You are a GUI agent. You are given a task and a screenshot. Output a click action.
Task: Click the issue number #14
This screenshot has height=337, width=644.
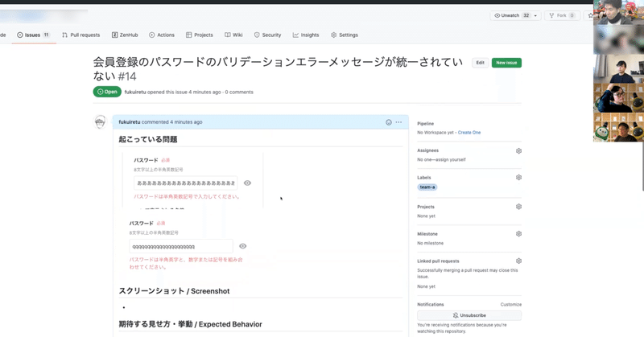click(127, 76)
